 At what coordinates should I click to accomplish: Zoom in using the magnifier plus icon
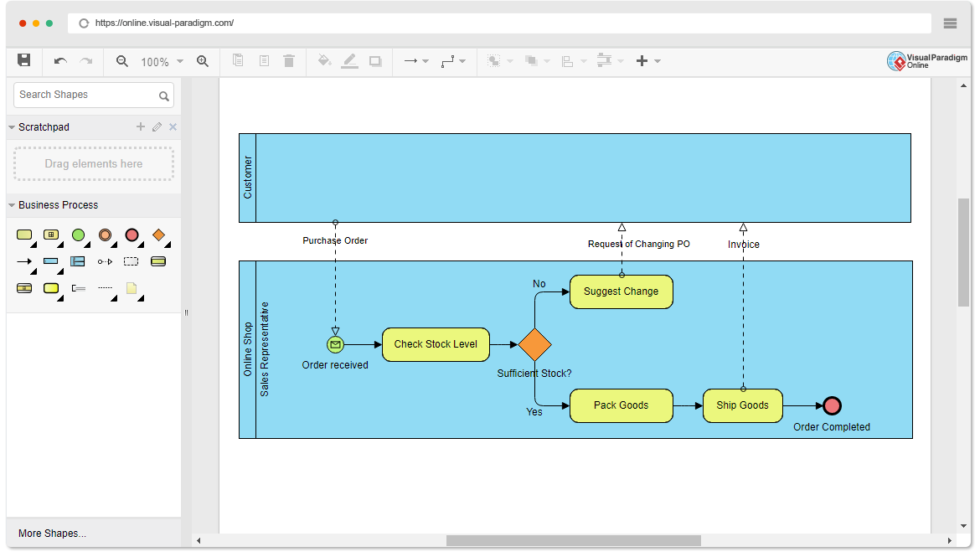coord(203,61)
